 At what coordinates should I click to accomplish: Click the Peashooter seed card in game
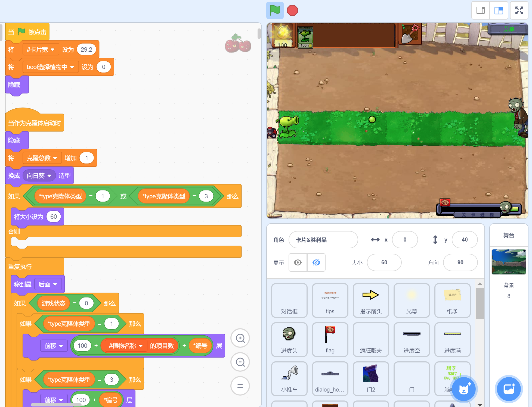[x=305, y=37]
